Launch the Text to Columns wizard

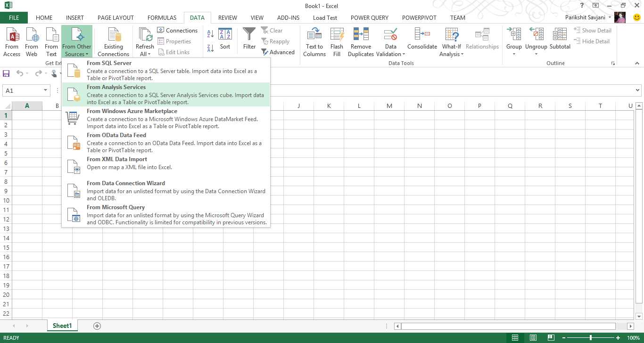[314, 41]
